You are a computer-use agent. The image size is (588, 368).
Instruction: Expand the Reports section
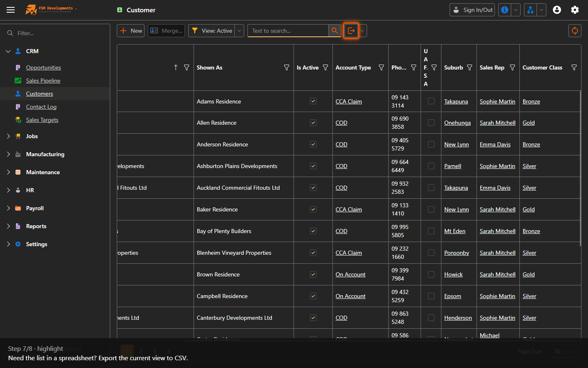click(x=8, y=226)
